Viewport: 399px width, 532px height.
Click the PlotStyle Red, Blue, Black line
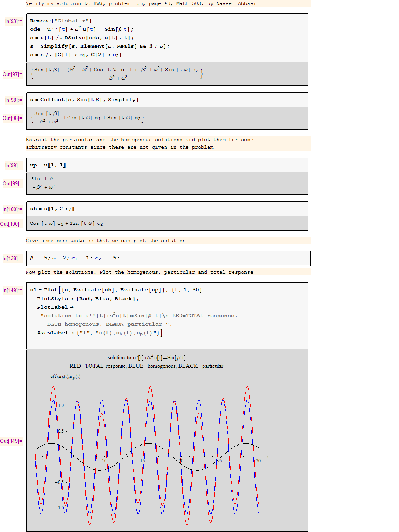coord(88,299)
